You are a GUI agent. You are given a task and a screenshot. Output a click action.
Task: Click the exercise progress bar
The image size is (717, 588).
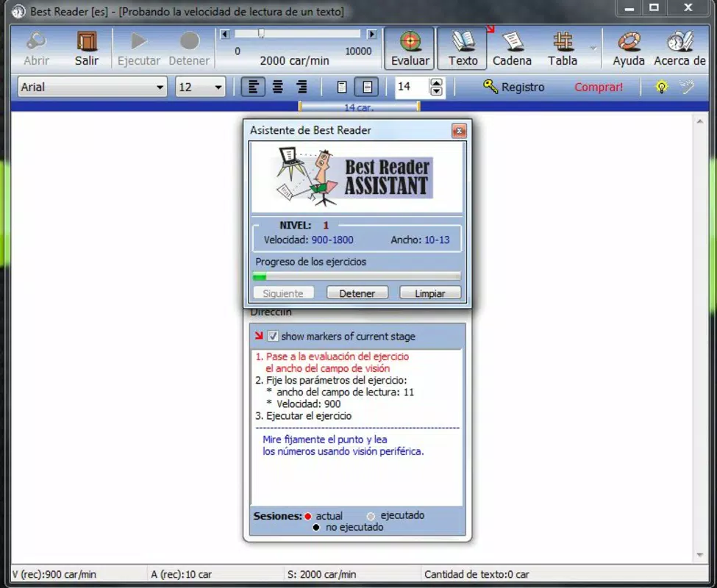point(357,276)
